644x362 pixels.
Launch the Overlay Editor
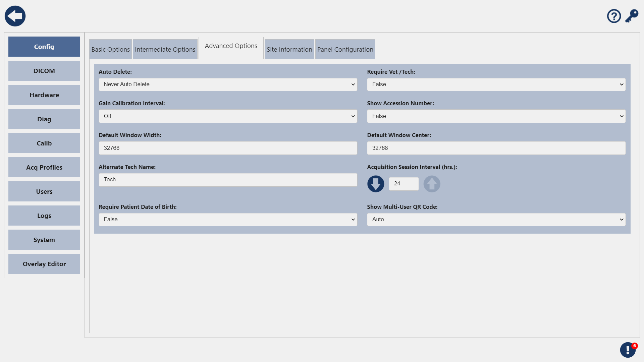[x=44, y=264]
